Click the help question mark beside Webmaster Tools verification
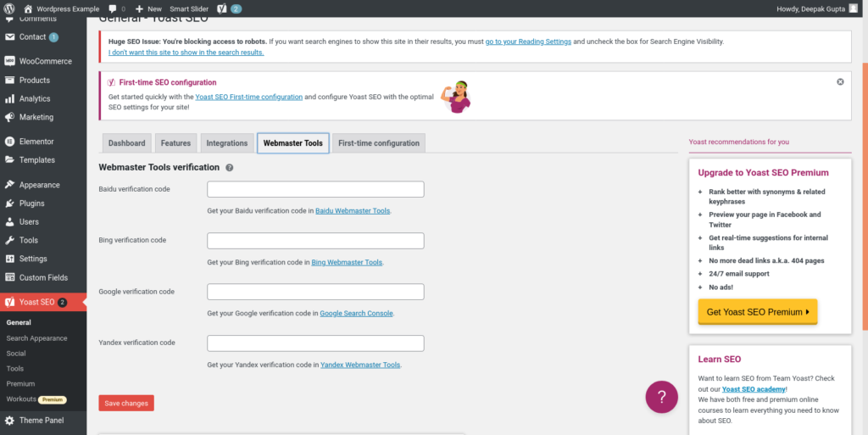This screenshot has width=868, height=435. click(x=230, y=168)
